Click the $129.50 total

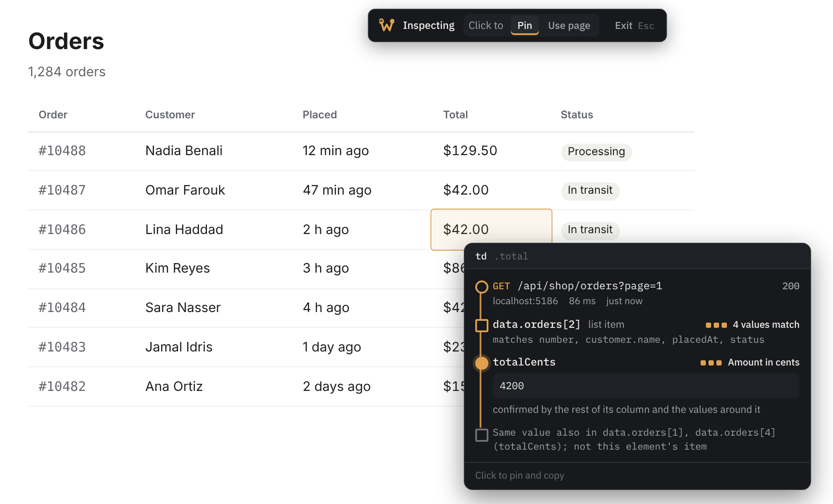click(470, 151)
